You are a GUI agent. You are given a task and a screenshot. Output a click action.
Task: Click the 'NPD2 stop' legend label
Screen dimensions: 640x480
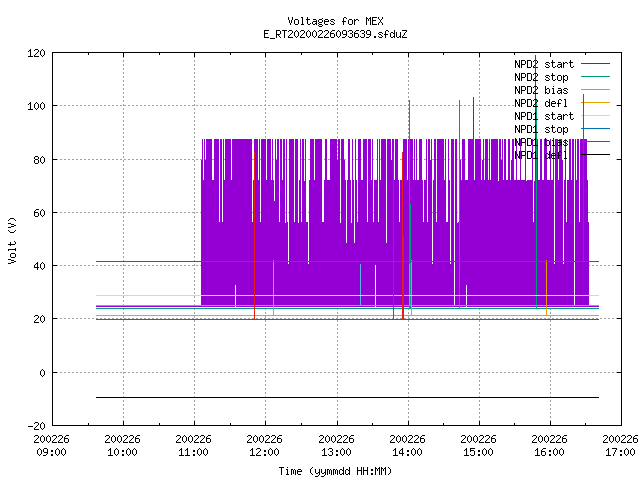click(541, 77)
